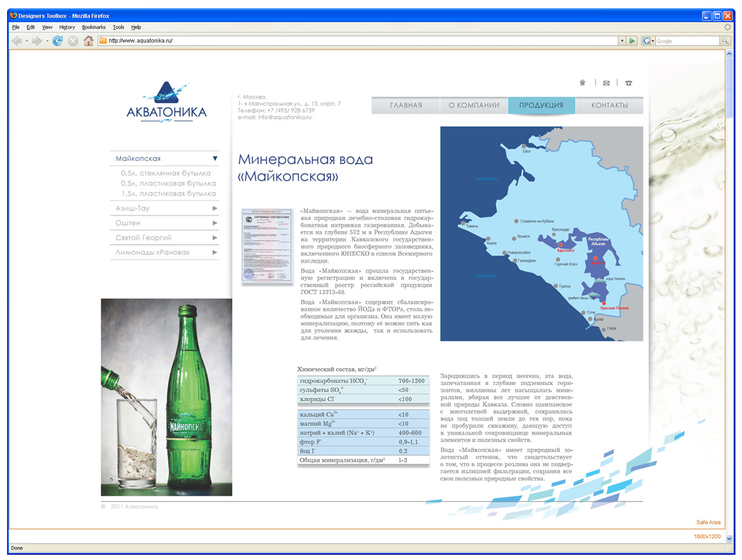
Task: Click the green Майкопская bottle photo
Action: pyautogui.click(x=167, y=397)
